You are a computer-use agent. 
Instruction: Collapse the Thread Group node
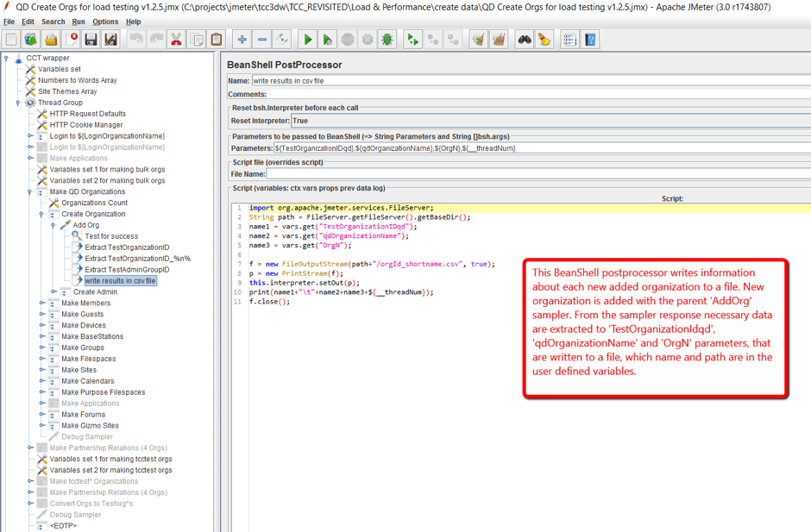tap(18, 103)
